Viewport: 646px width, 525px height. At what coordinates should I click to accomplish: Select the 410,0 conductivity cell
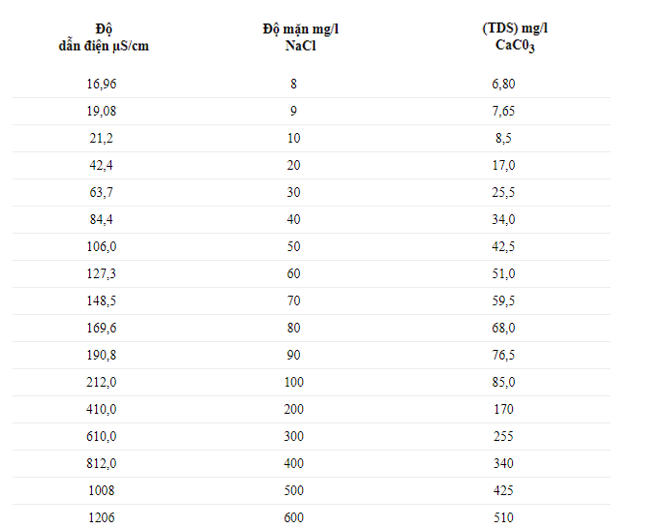coord(103,408)
